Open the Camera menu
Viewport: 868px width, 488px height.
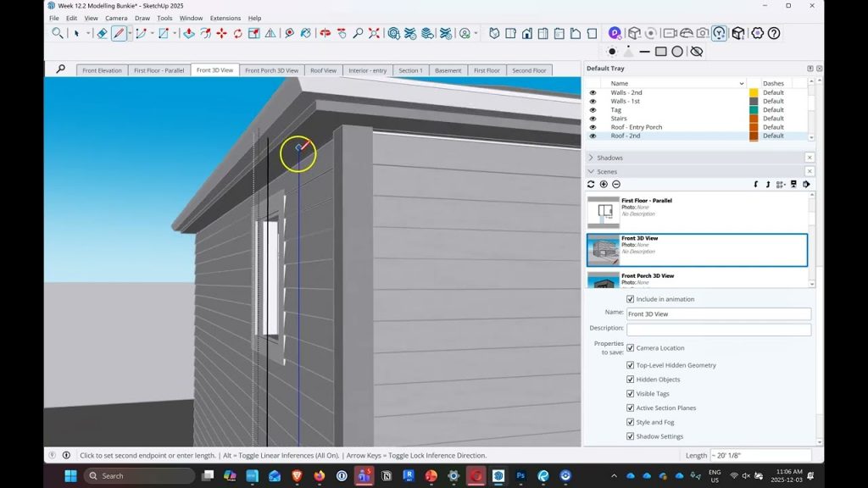pos(116,18)
